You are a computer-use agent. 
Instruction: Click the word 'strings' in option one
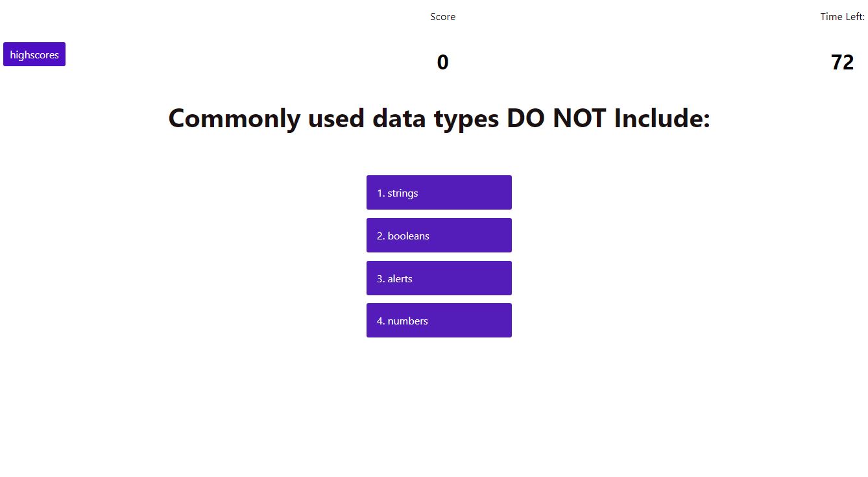403,193
